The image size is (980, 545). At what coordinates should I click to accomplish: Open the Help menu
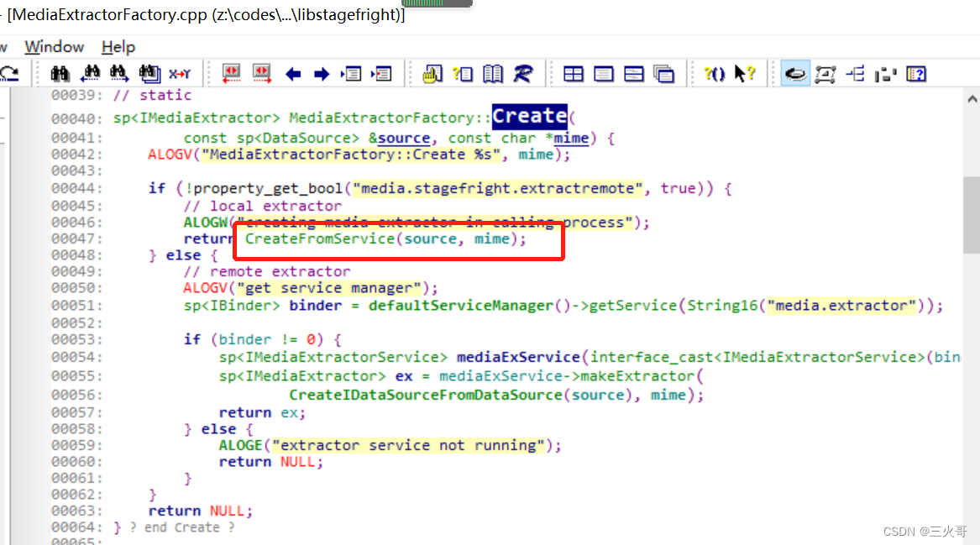click(x=118, y=47)
